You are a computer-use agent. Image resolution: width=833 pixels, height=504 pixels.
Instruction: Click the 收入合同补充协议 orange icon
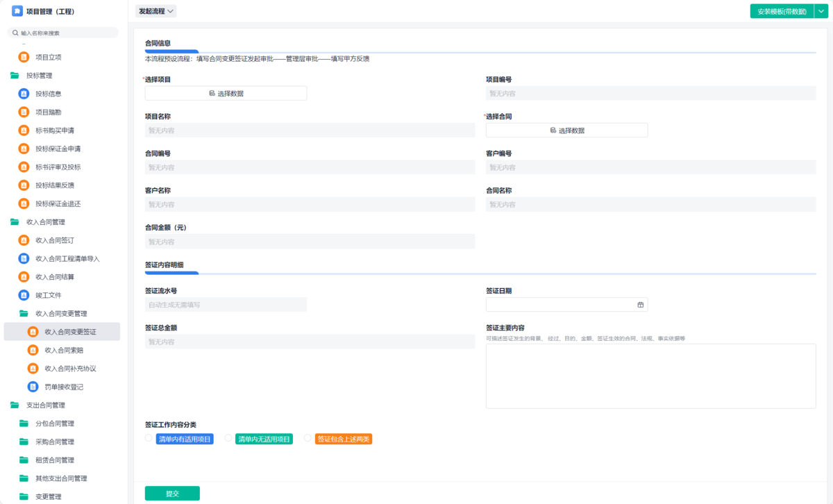click(33, 369)
